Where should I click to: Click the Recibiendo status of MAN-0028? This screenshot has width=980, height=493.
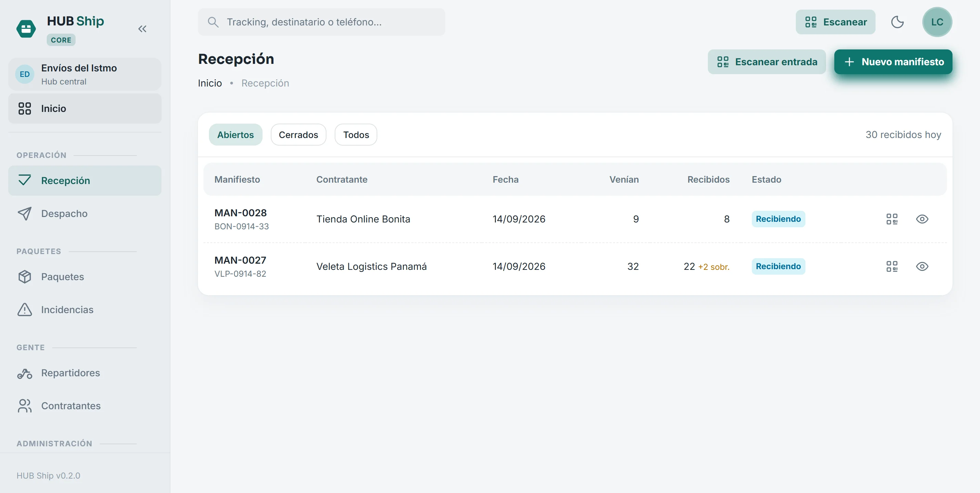[778, 219]
